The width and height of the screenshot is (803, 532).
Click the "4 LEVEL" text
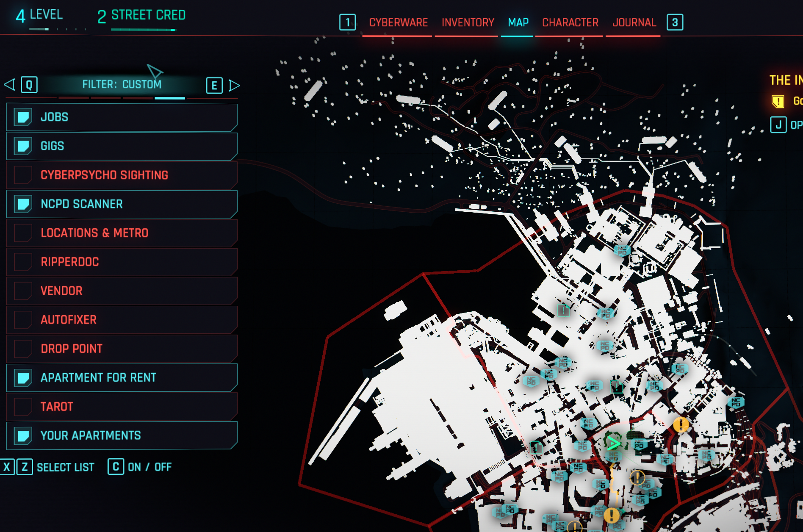(39, 15)
